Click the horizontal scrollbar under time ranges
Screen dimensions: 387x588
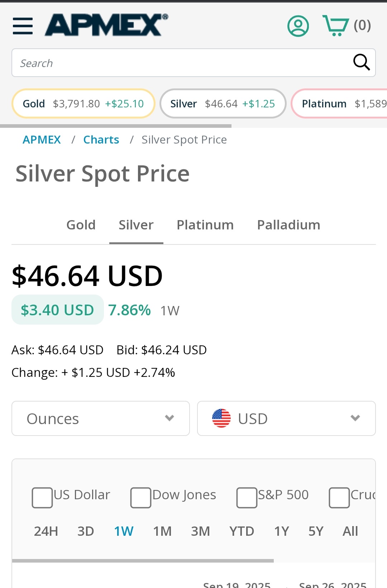(x=143, y=561)
